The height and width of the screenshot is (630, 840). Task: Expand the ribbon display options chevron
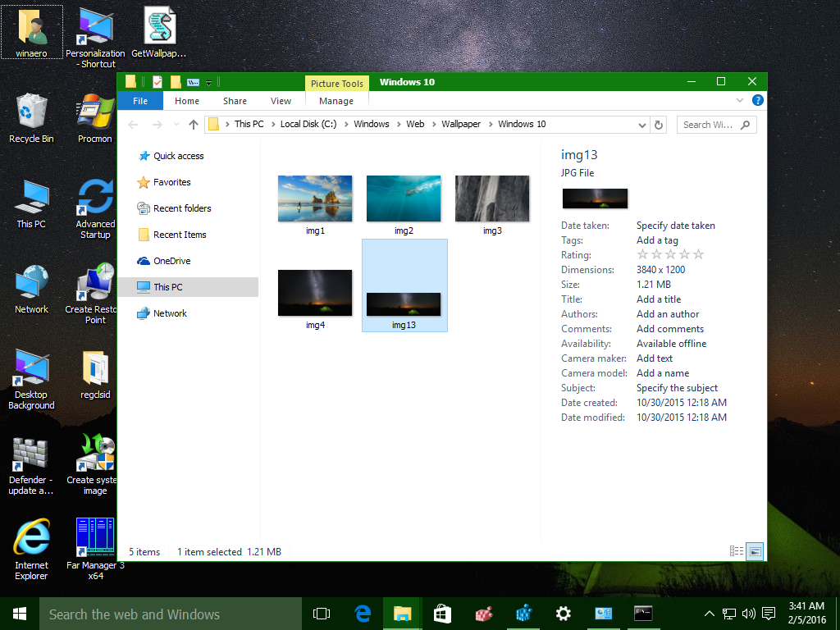point(740,100)
